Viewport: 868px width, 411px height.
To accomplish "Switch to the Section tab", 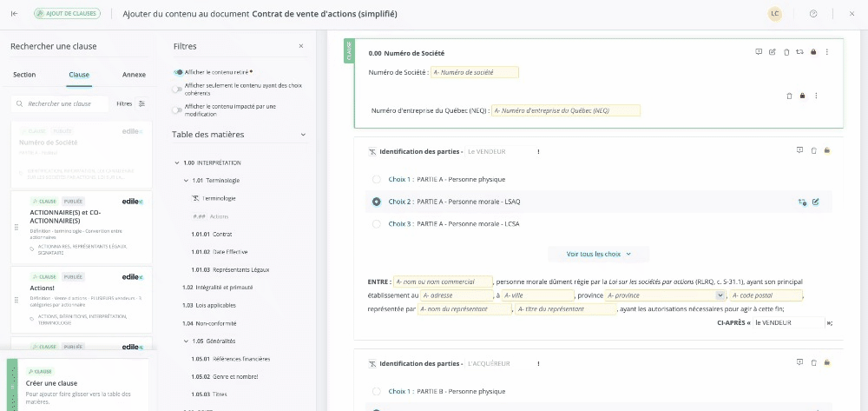I will (24, 75).
